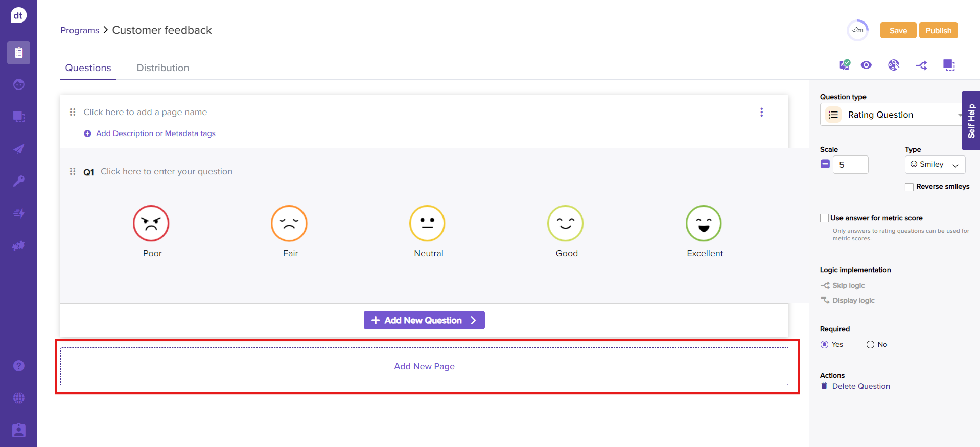The image size is (980, 447).
Task: Select the Questions tab
Action: [88, 68]
